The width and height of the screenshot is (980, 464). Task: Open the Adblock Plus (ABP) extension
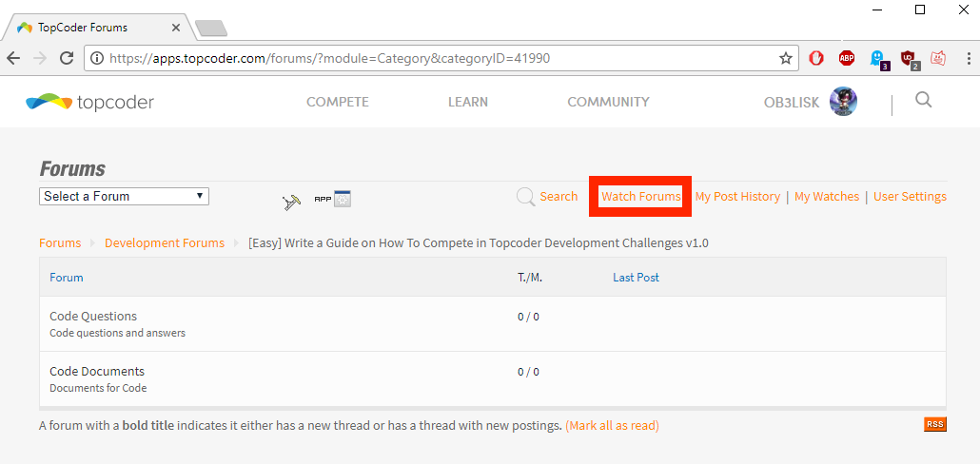[x=847, y=58]
